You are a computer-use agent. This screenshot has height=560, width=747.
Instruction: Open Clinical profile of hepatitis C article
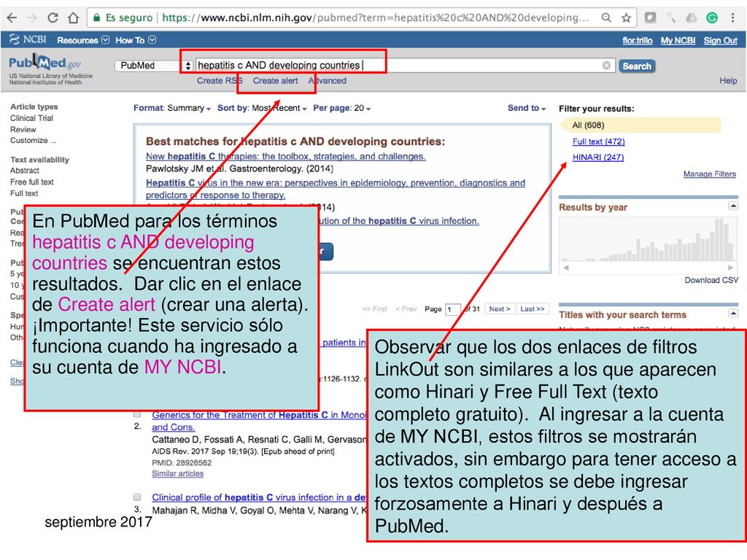pos(259,497)
